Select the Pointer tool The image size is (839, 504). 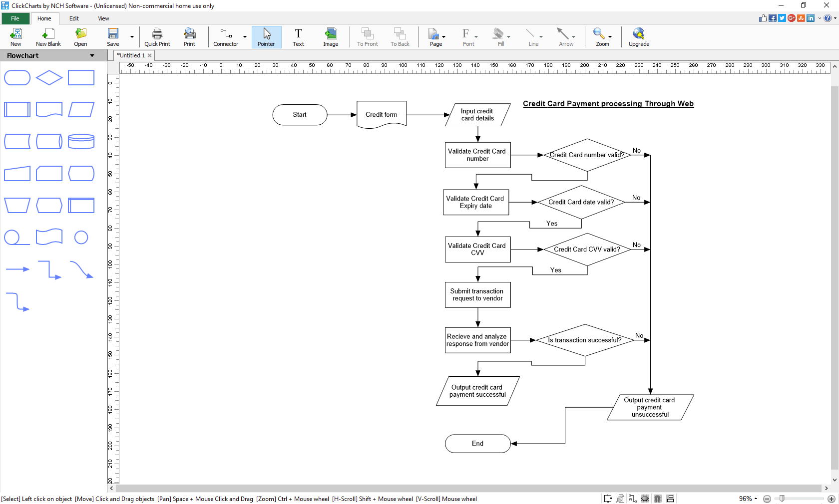(x=266, y=36)
